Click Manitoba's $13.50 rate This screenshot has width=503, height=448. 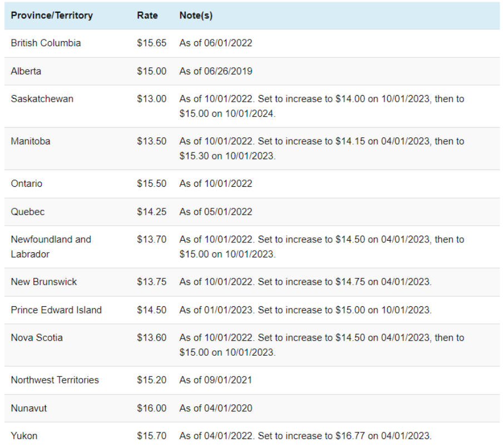click(152, 141)
